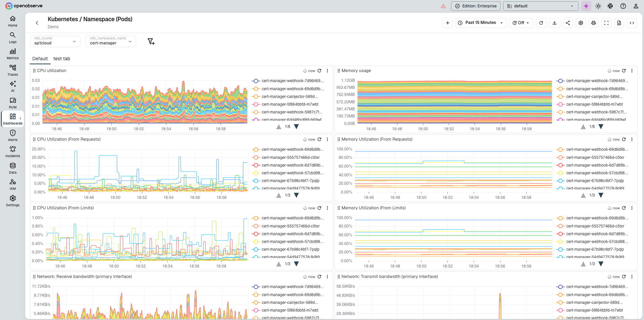
Task: Open the help menu
Action: tap(623, 6)
